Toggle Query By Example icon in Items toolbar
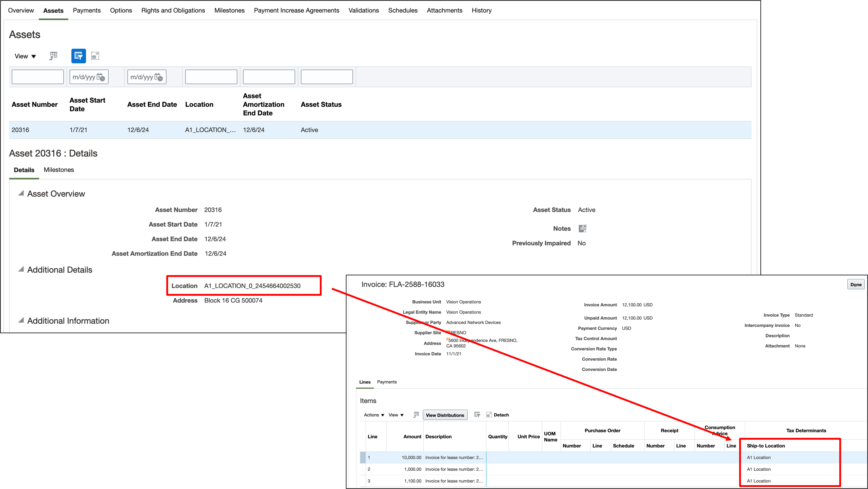This screenshot has width=868, height=489. (477, 415)
